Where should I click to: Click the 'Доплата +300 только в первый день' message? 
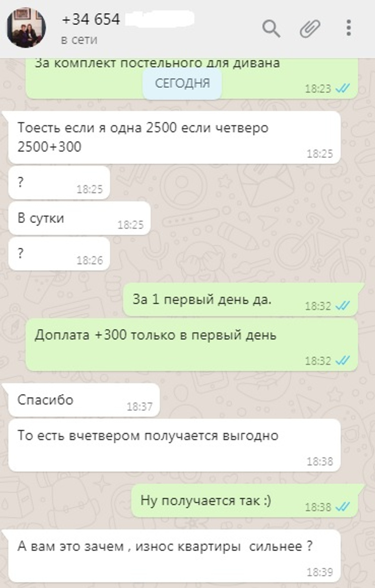coord(192,345)
